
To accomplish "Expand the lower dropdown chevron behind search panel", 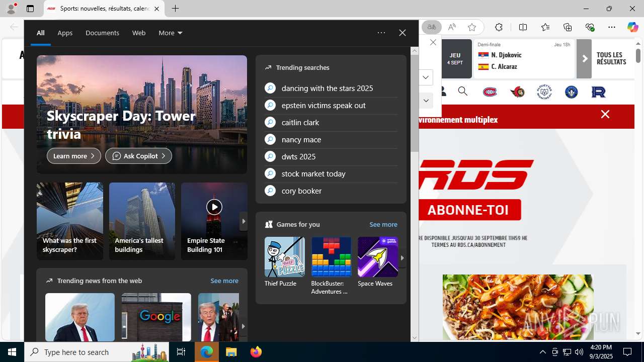I will (x=426, y=101).
